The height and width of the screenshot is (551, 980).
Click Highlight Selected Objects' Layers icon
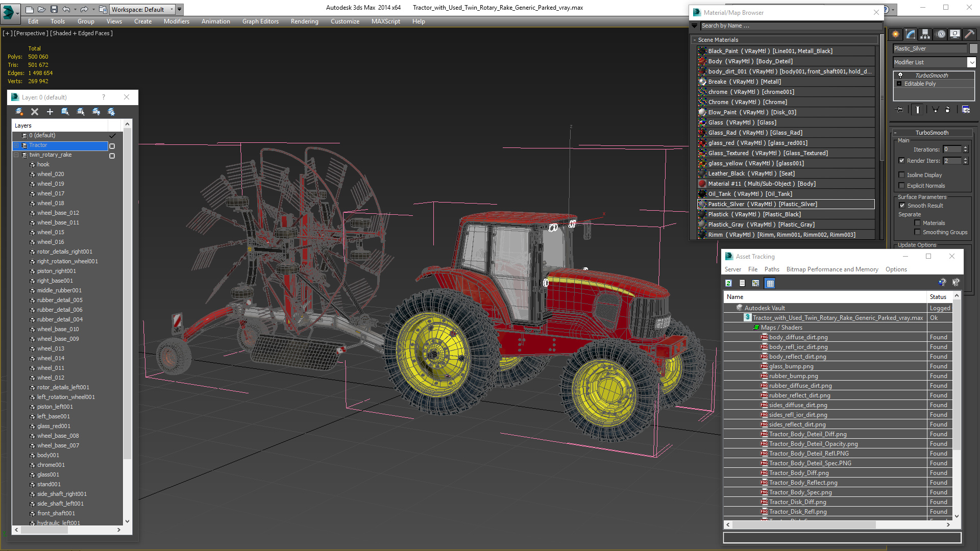point(81,112)
